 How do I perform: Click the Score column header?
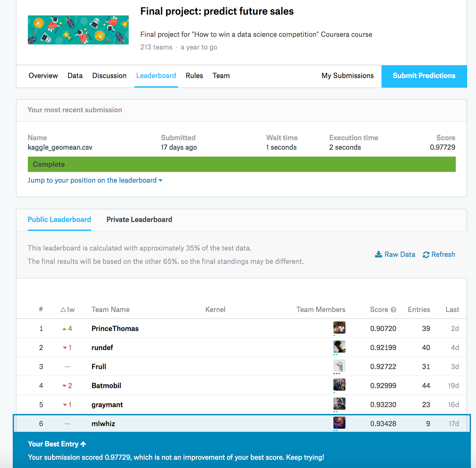[x=379, y=310]
